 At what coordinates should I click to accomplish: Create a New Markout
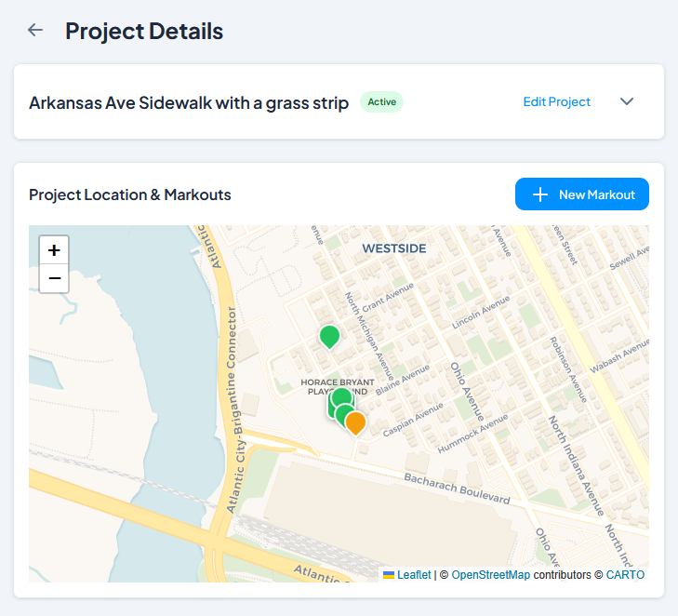pyautogui.click(x=582, y=194)
